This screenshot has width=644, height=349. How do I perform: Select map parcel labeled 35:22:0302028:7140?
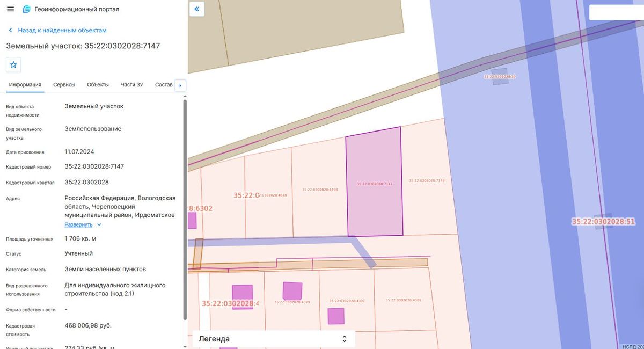tap(427, 181)
